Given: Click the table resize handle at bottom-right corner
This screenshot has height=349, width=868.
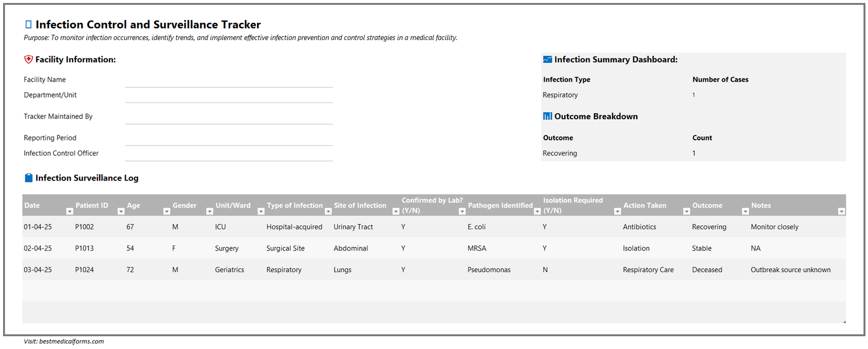Looking at the screenshot, I should tap(844, 322).
